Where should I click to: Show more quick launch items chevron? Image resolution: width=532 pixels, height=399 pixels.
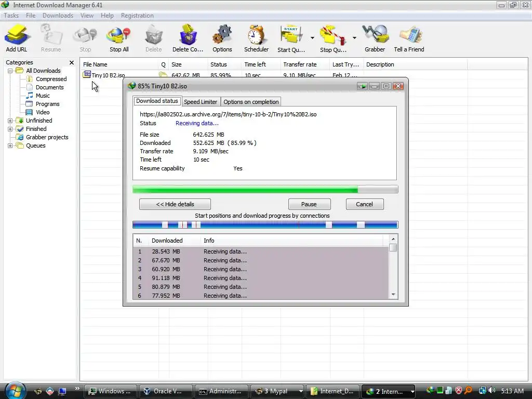77,389
